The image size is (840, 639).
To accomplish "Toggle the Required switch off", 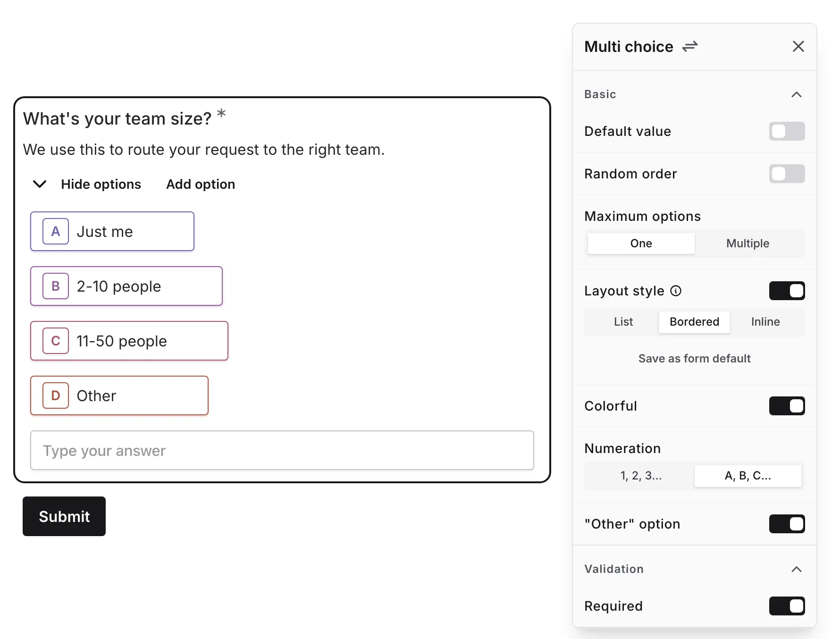I will tap(787, 606).
